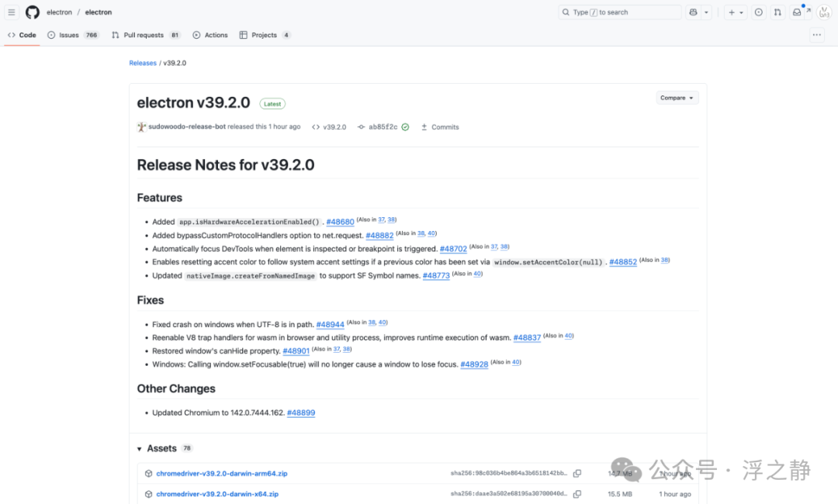Open pull request #48837
838x504 pixels.
coord(527,338)
